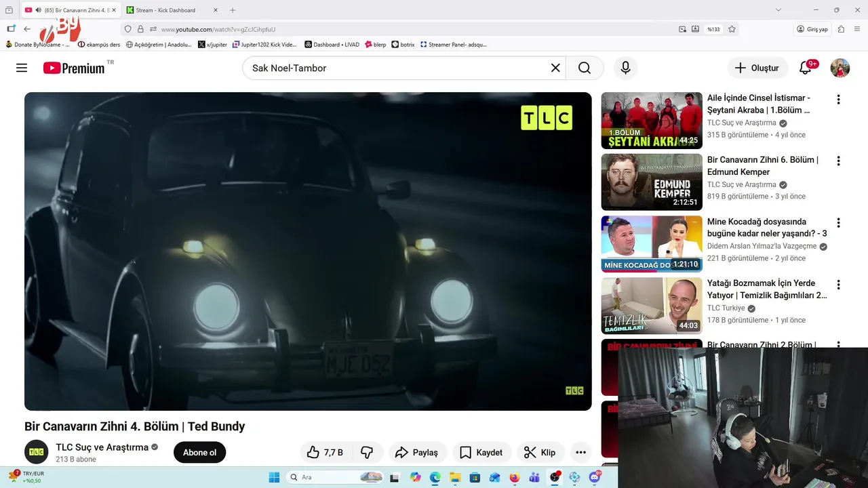Start voice search with the microphone
Viewport: 868px width, 488px height.
[x=625, y=68]
